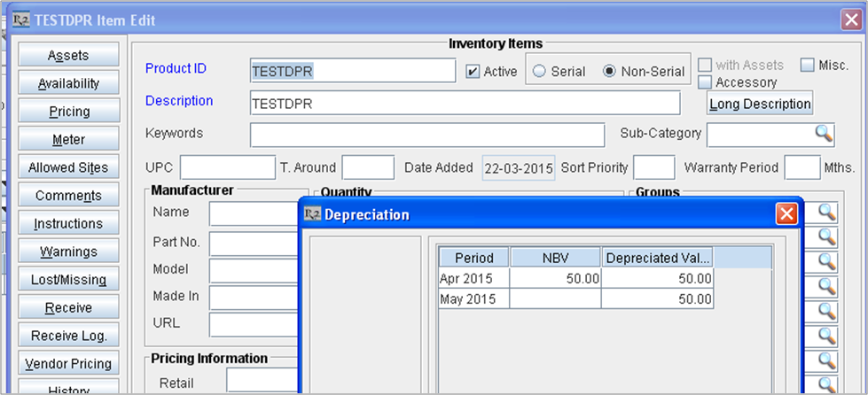Select the Non-Serial radio button
This screenshot has width=868, height=395.
pyautogui.click(x=609, y=72)
